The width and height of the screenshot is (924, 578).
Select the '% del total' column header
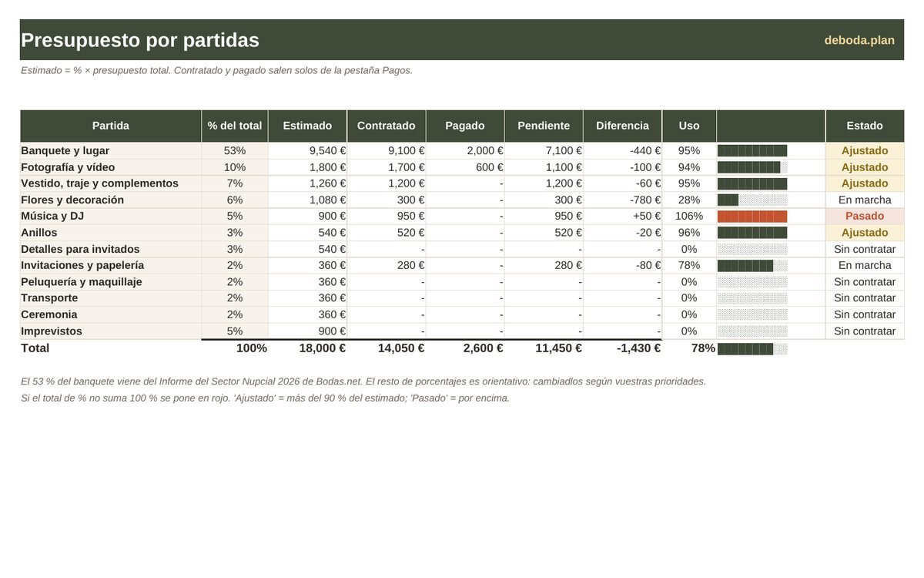[x=235, y=126]
